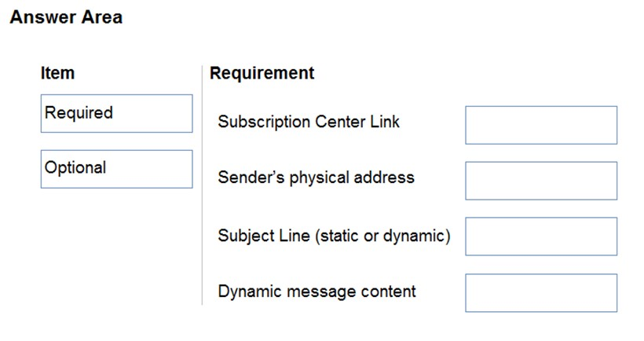Click the answer box for Dynamic message content
644x341 pixels.
pyautogui.click(x=541, y=293)
